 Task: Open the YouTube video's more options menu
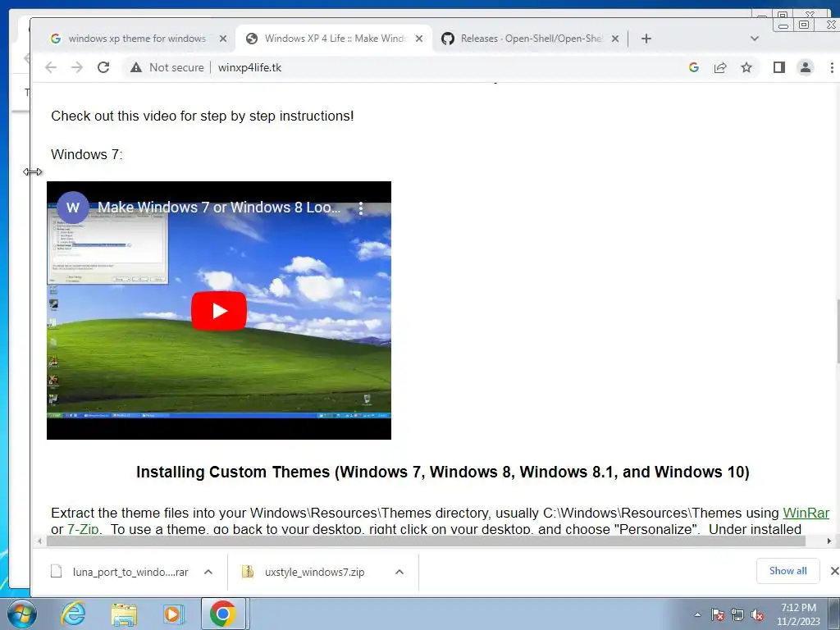tap(361, 208)
